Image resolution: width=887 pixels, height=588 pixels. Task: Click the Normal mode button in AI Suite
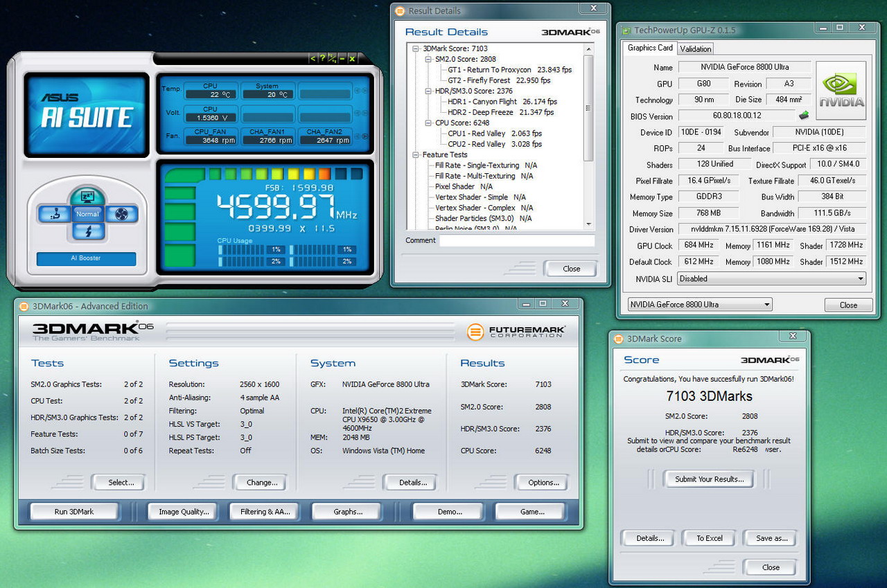pos(88,214)
